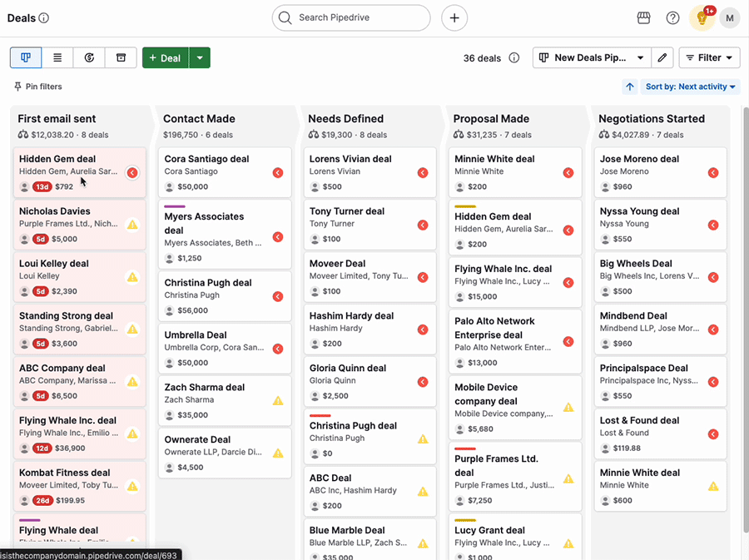The width and height of the screenshot is (749, 560).
Task: Open the New Deals Pipeline selector
Action: 592,57
